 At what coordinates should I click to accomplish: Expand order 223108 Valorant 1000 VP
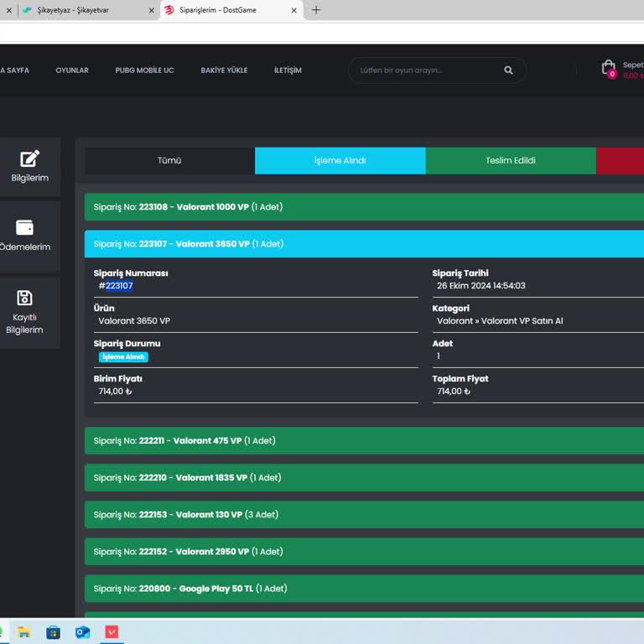364,207
